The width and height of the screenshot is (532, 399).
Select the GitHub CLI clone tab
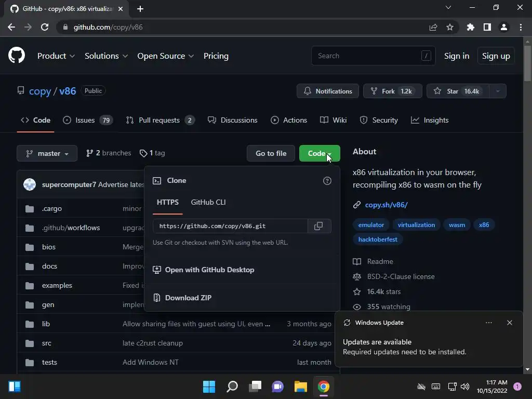[x=208, y=202]
